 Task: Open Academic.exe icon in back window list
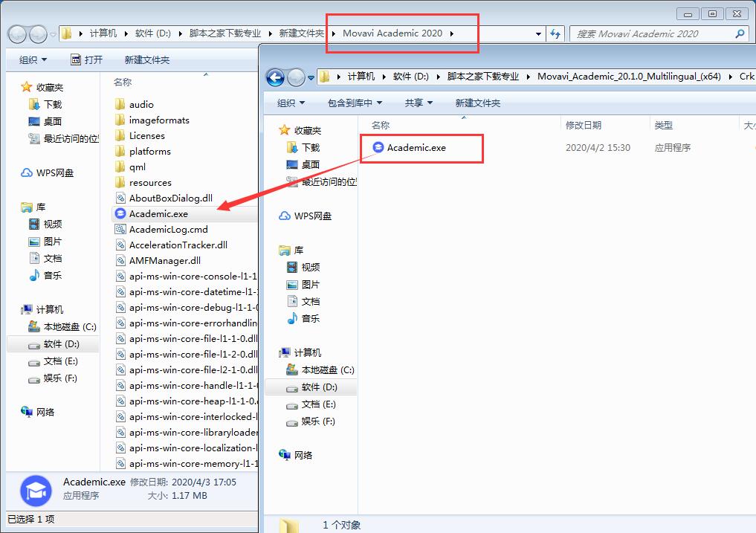120,213
